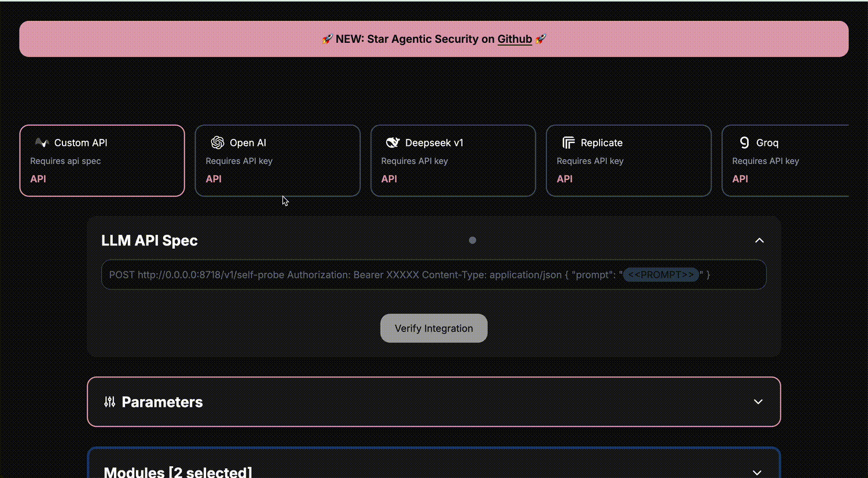Select the Groq logo icon
The height and width of the screenshot is (478, 868).
(744, 142)
